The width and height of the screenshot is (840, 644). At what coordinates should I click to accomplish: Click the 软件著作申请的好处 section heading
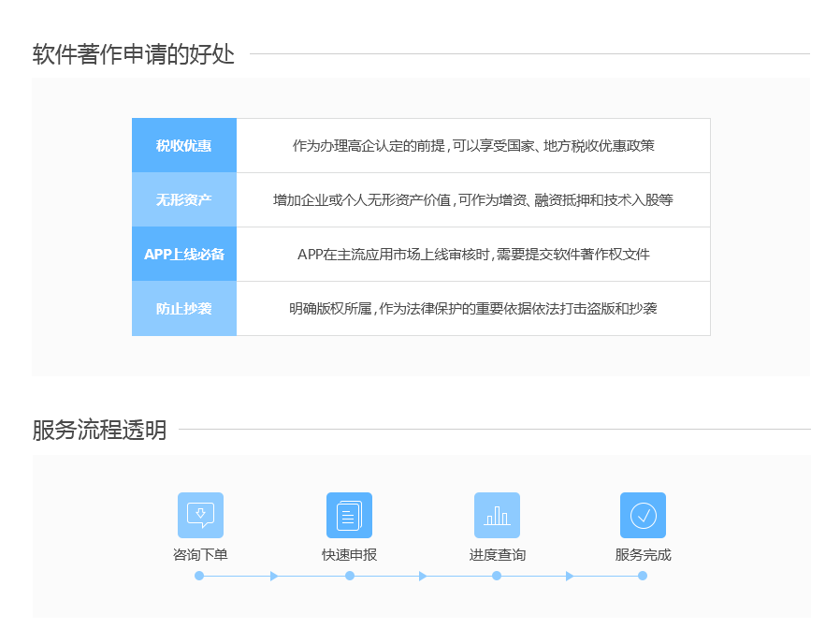pos(133,54)
